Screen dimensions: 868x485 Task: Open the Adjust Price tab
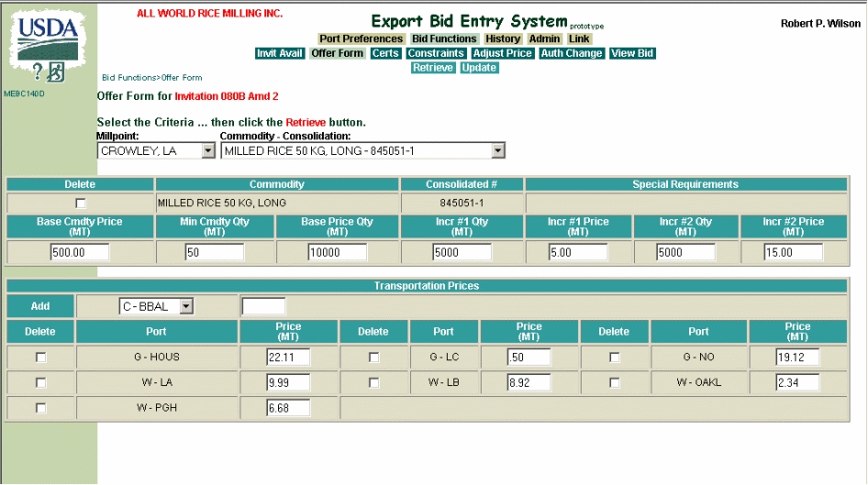503,53
